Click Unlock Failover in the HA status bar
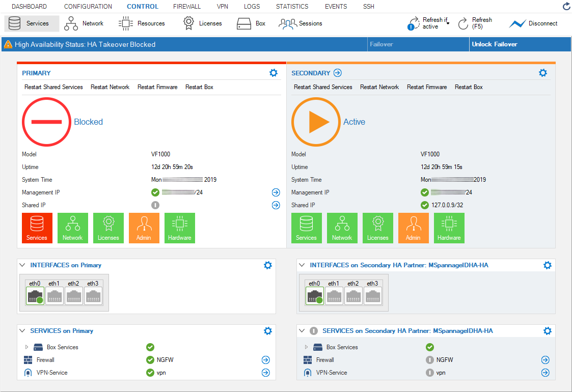This screenshot has width=572, height=392. [x=520, y=44]
